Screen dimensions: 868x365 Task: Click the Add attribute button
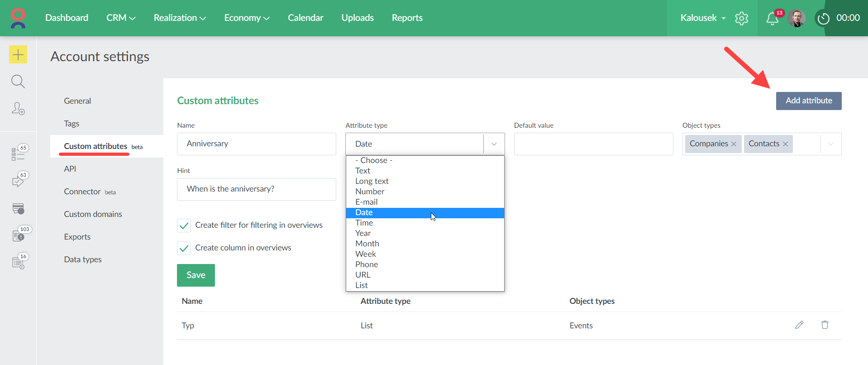tap(808, 101)
